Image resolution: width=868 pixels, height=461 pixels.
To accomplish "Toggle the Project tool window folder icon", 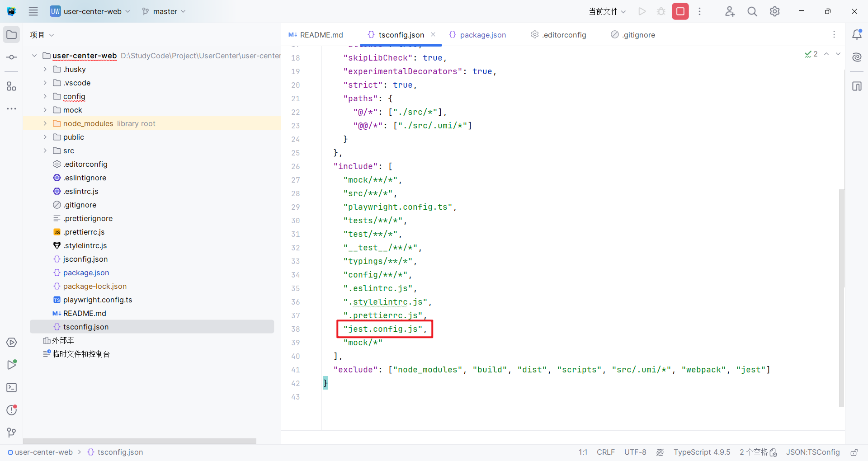I will click(12, 35).
